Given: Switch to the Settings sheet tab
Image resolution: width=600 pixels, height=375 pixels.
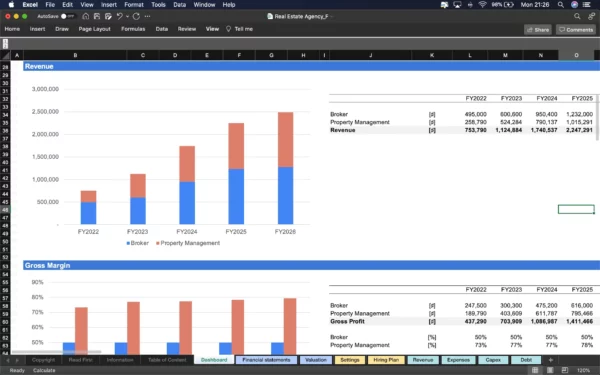Looking at the screenshot, I should [350, 360].
